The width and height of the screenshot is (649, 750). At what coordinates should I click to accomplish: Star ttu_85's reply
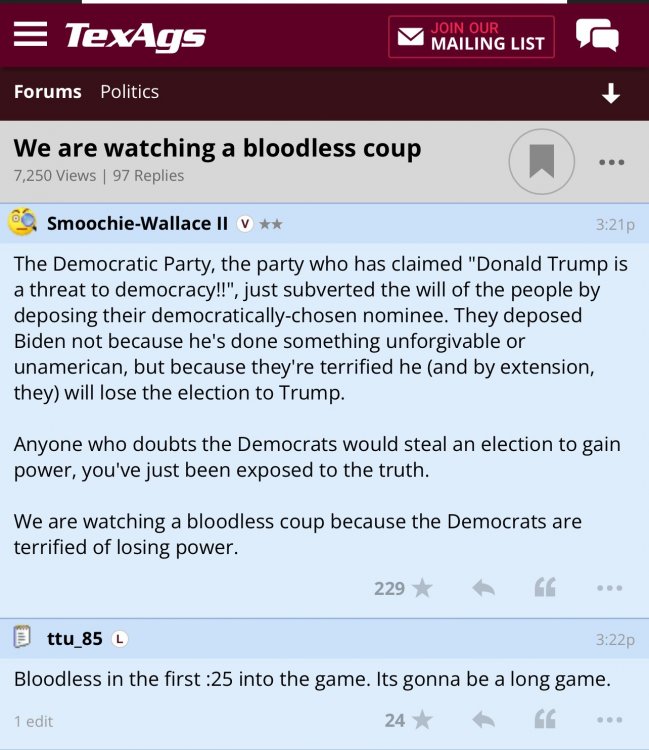pyautogui.click(x=422, y=719)
